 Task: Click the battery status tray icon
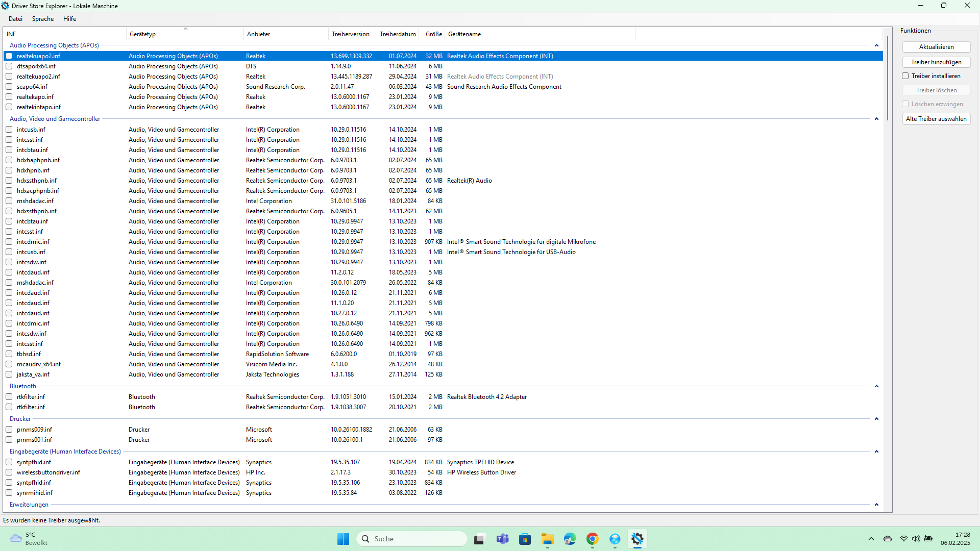pyautogui.click(x=928, y=539)
